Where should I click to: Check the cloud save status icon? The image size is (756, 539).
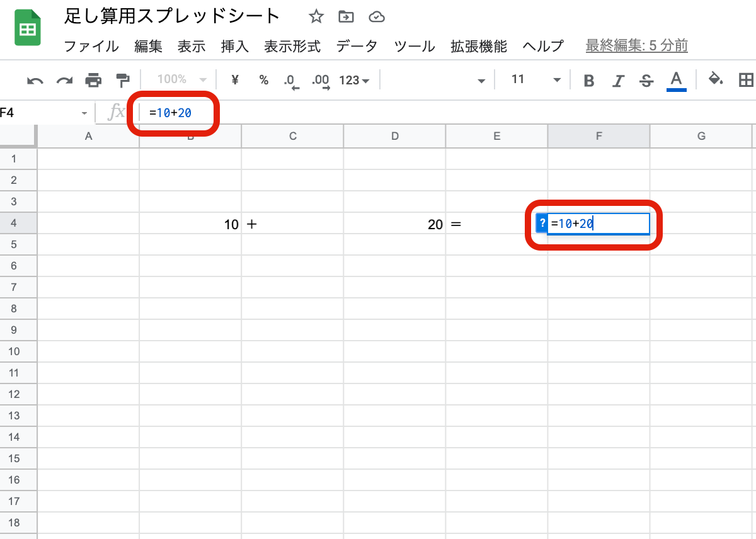coord(377,17)
